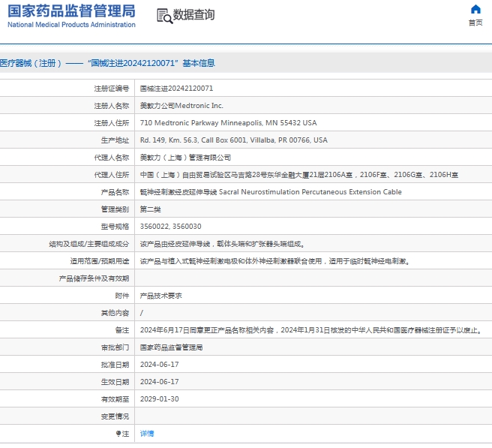
Task: Select the 3560022, 3560030 model value
Action: coord(171,227)
